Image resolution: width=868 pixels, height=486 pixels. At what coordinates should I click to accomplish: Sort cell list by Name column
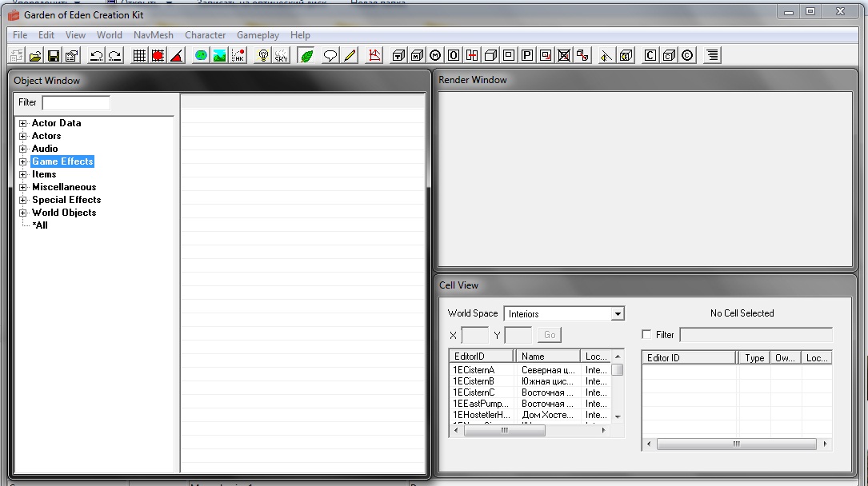pos(547,357)
